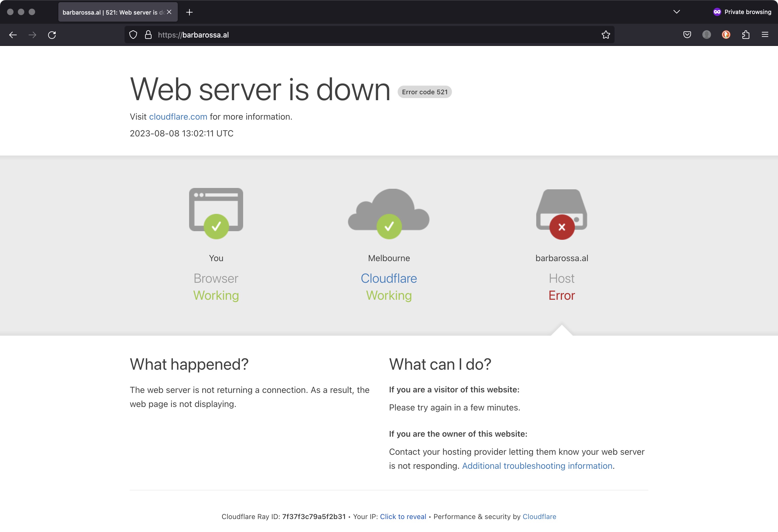Click 'Click to reveal' IP link
This screenshot has width=778, height=532.
pos(403,517)
